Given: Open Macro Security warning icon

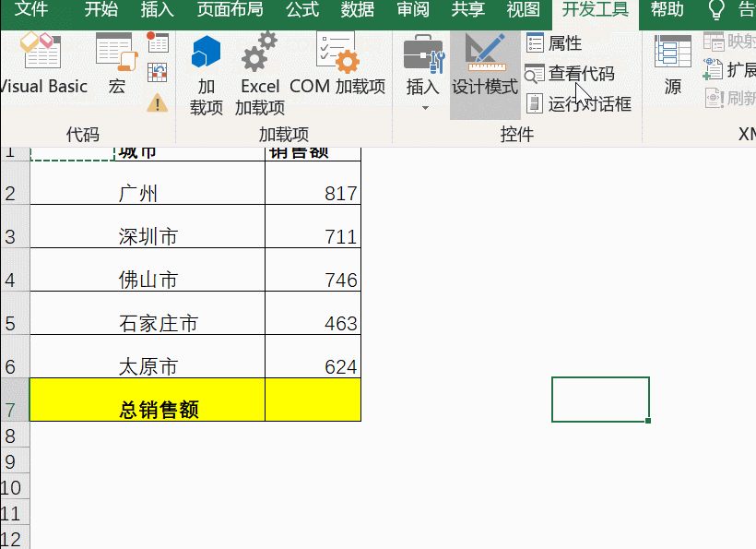Looking at the screenshot, I should 158,103.
